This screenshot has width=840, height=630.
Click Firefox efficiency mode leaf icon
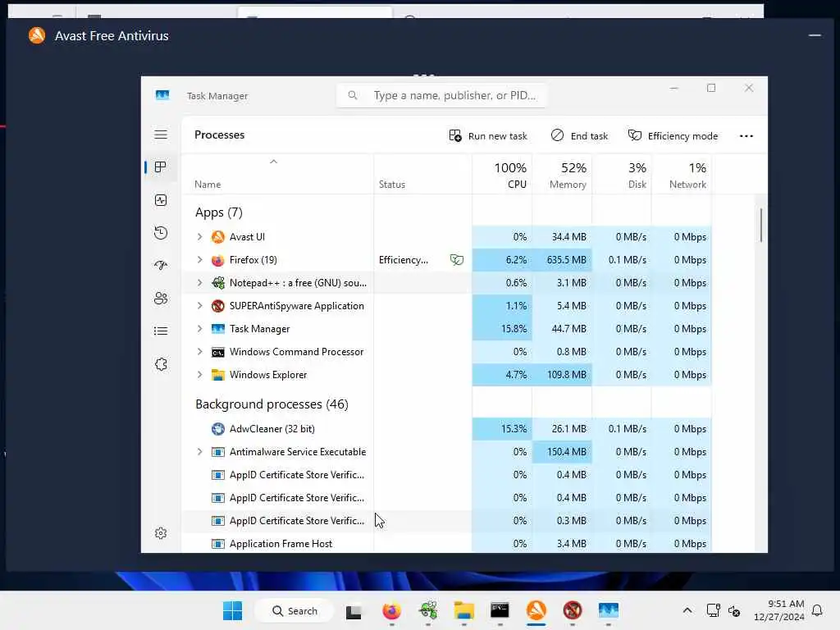(x=456, y=260)
